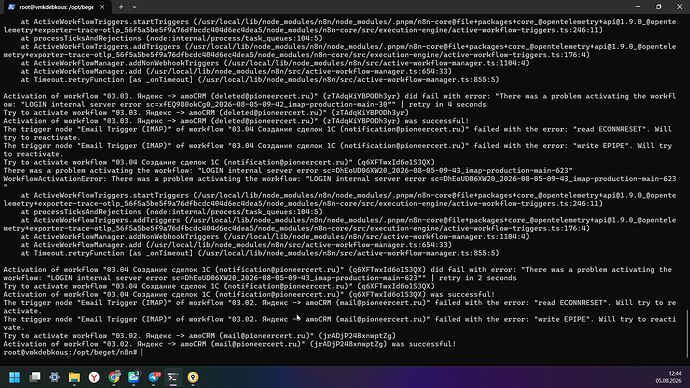
Task: Click "WorkflowActivationError" in the log output
Action: click(53, 179)
